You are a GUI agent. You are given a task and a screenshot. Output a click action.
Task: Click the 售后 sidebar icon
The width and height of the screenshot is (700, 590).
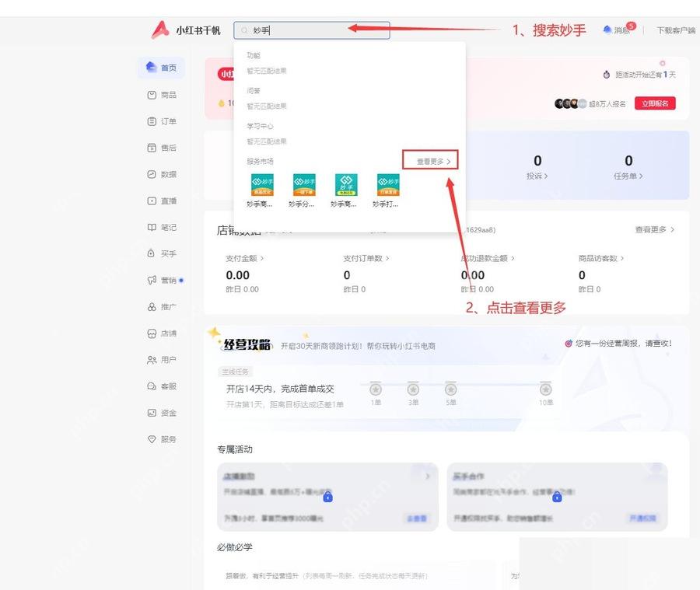click(x=152, y=148)
